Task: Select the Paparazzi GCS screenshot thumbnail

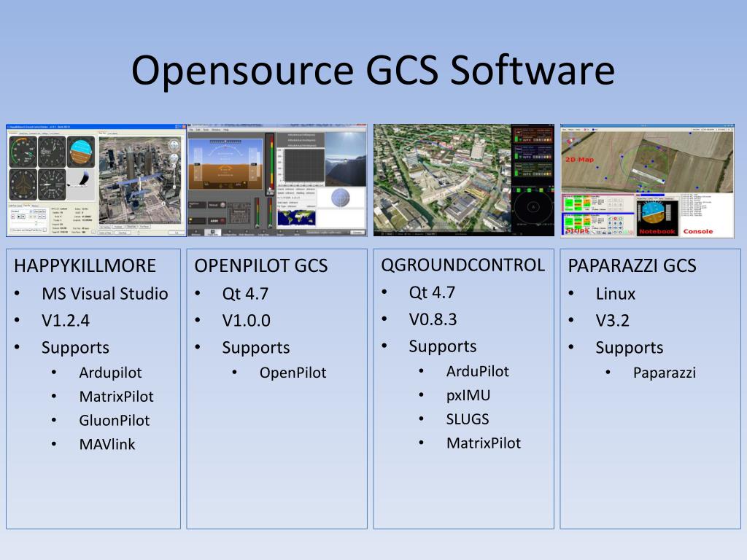Action: coord(648,181)
